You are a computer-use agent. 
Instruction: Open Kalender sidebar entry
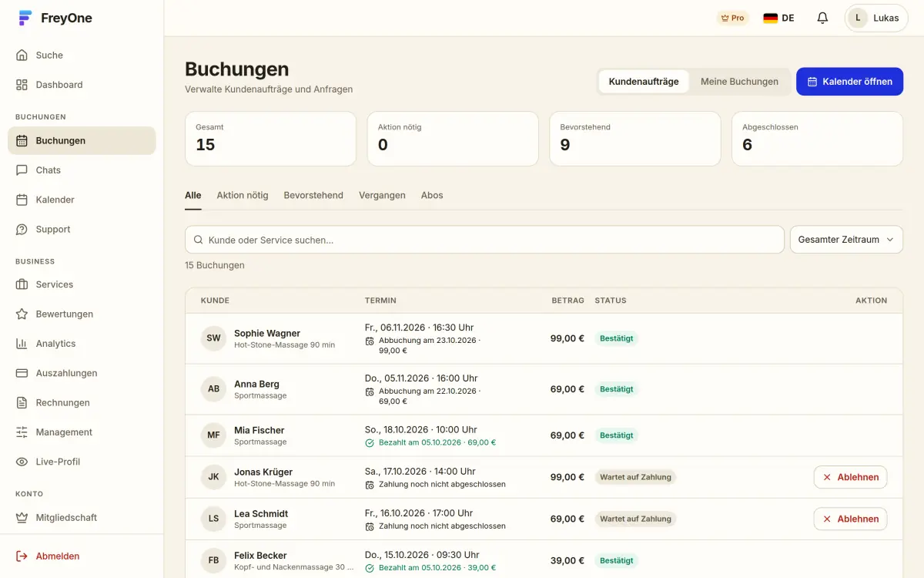click(x=82, y=200)
